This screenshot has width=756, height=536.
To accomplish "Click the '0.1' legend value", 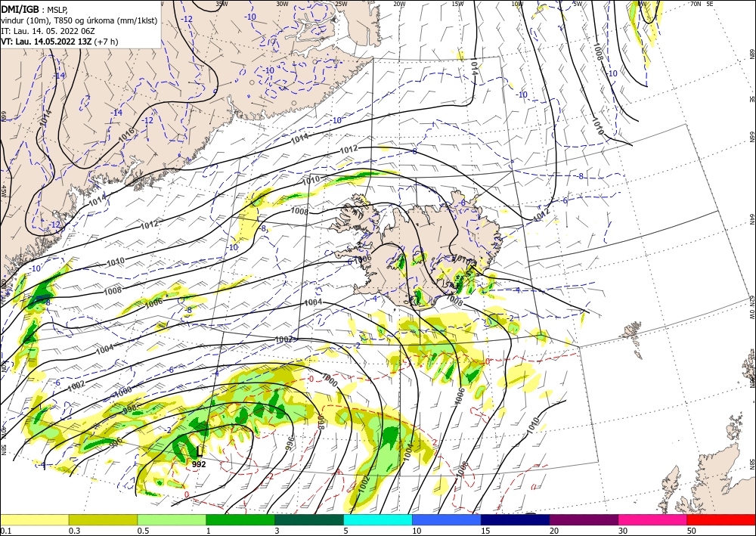I will [x=5, y=531].
